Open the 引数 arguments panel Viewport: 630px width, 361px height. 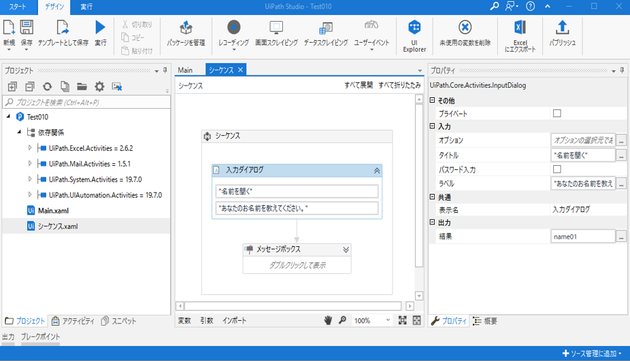tap(207, 320)
